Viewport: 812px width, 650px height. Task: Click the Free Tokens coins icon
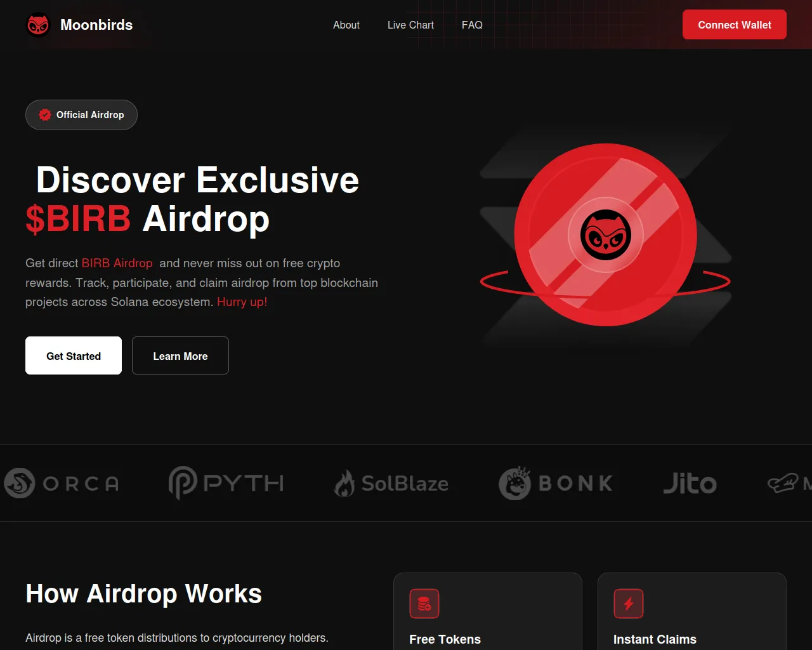tap(424, 604)
